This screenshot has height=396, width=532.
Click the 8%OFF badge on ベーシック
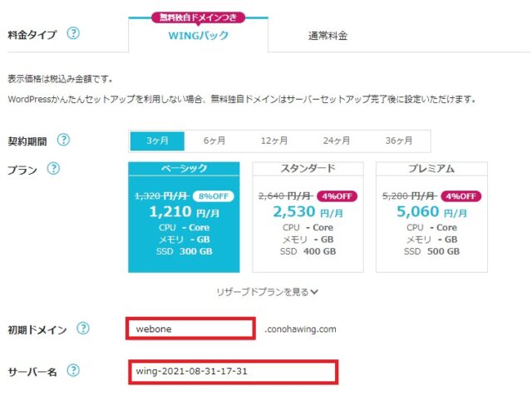(214, 196)
